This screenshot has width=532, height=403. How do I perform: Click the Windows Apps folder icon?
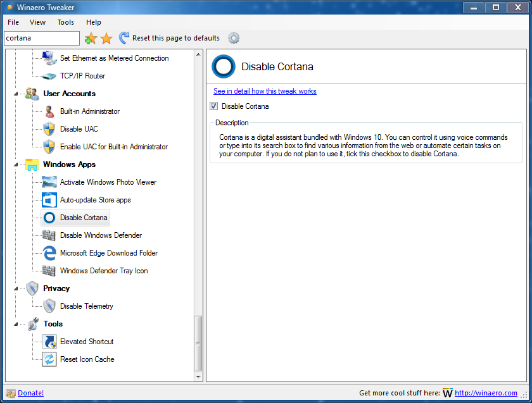click(x=32, y=164)
